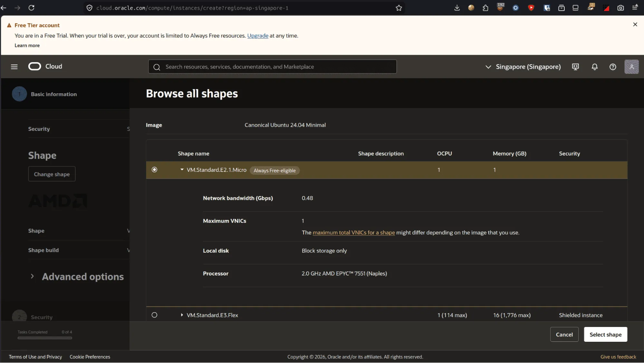Collapse the VM.Standard.E2.1.Micro details row

coord(182,170)
